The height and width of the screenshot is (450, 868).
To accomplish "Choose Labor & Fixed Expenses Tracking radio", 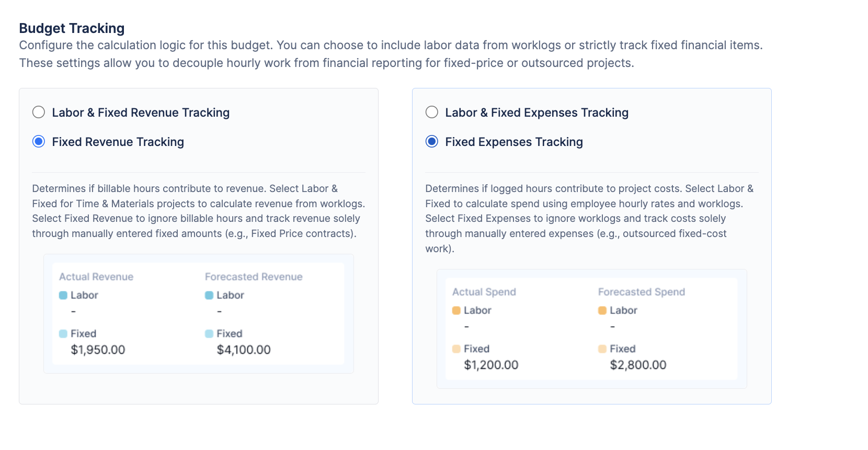I will (x=432, y=113).
